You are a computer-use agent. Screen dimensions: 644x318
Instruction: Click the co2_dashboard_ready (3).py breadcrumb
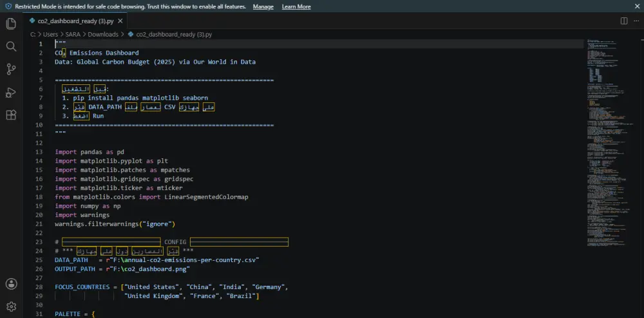(x=174, y=35)
